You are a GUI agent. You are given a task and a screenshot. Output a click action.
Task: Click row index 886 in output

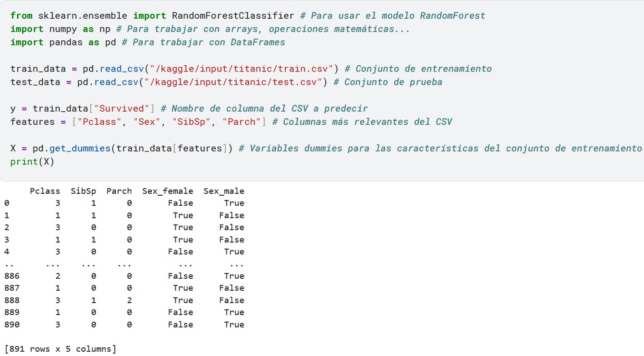12,276
